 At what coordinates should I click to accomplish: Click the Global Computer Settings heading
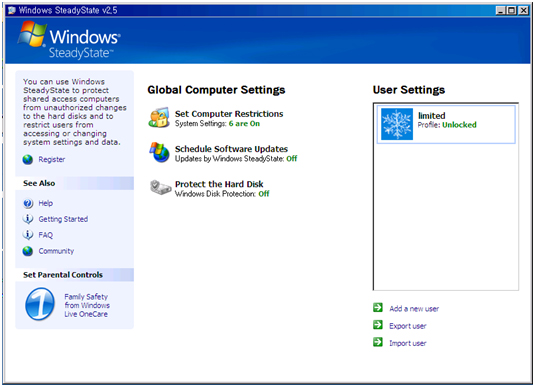click(x=216, y=90)
